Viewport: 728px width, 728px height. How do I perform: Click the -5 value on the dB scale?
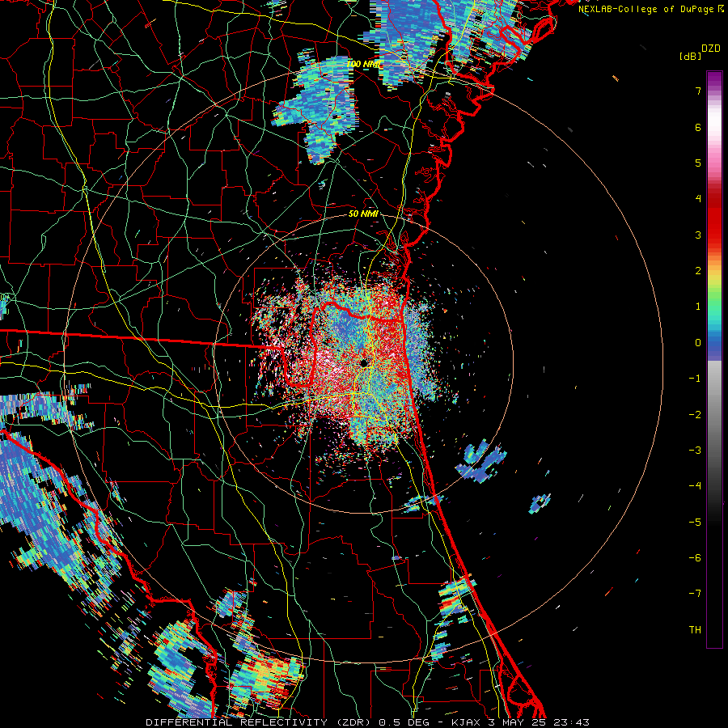[x=695, y=523]
